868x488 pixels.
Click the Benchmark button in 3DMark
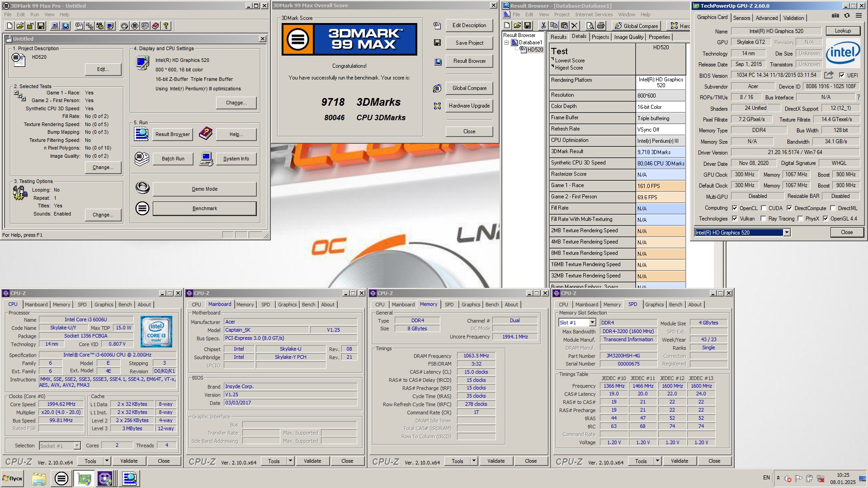pyautogui.click(x=204, y=209)
